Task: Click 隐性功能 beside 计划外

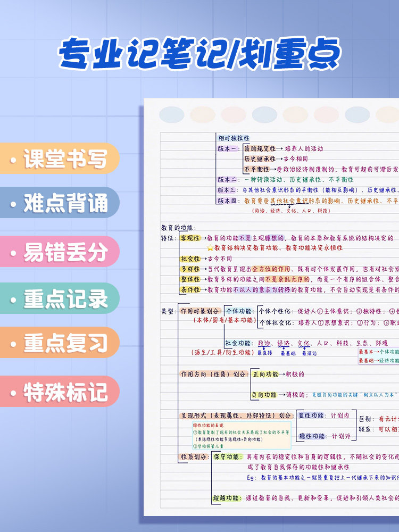Action: coord(312,436)
